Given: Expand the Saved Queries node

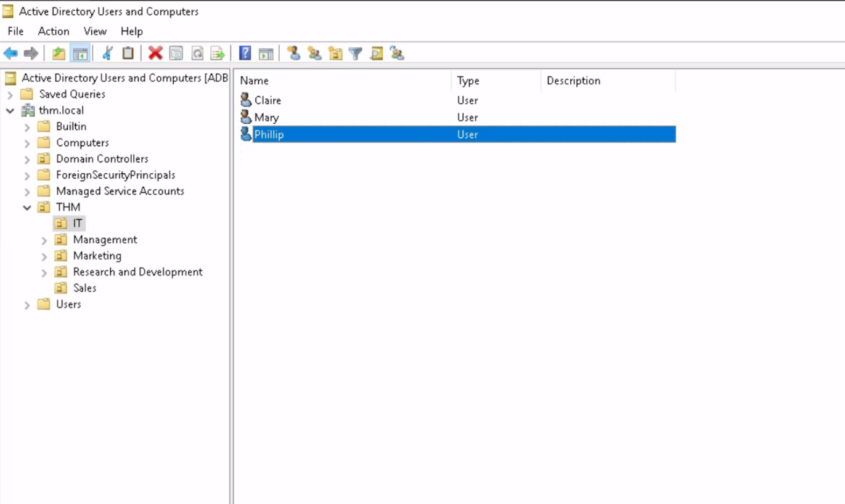Looking at the screenshot, I should click(10, 94).
